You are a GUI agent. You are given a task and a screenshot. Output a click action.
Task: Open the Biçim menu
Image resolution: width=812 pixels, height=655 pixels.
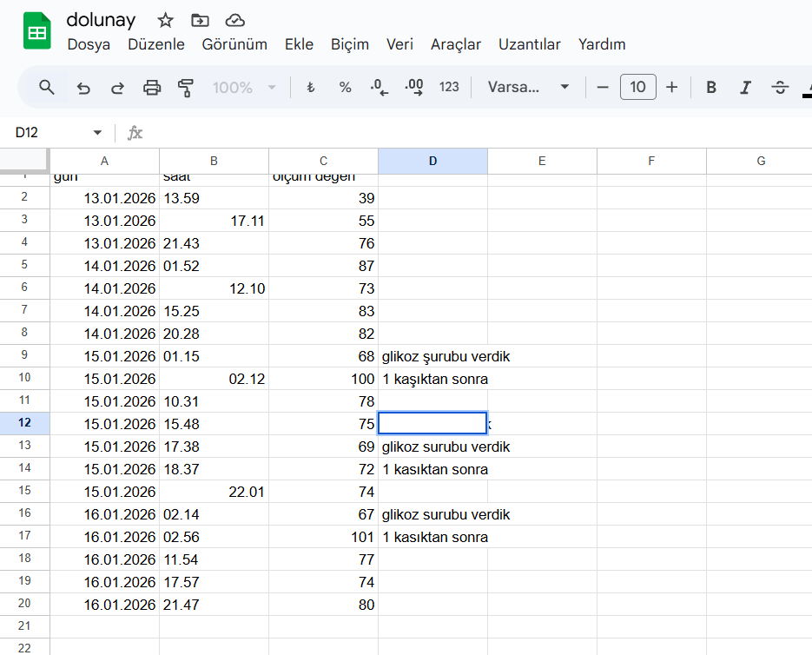tap(350, 44)
